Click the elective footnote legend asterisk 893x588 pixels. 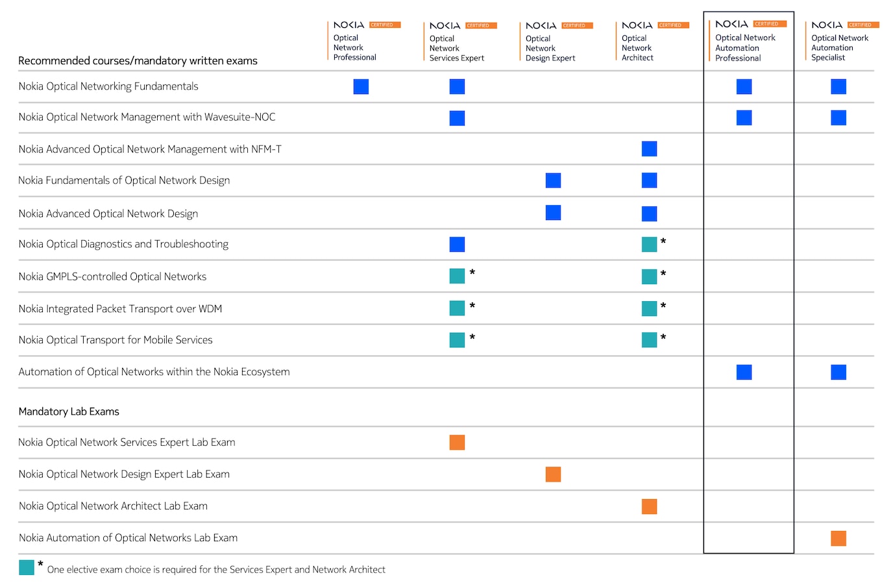(40, 564)
